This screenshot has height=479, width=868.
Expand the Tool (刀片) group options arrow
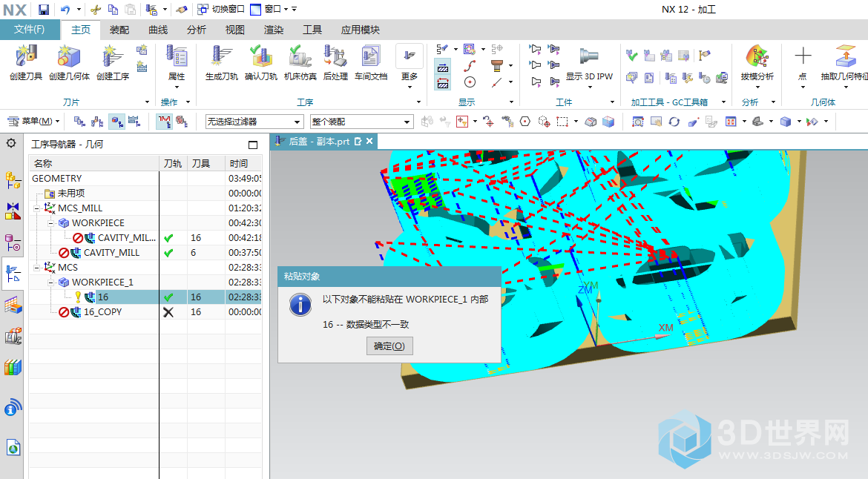click(x=147, y=102)
